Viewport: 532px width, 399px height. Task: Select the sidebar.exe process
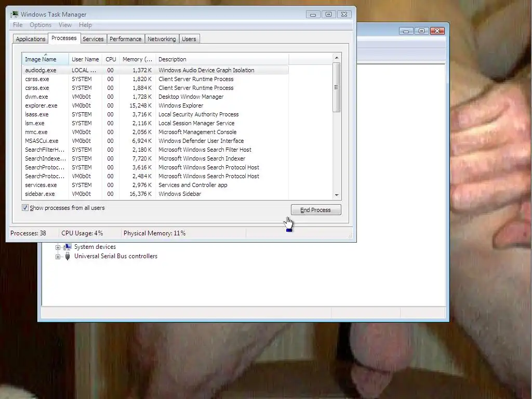tap(155, 194)
